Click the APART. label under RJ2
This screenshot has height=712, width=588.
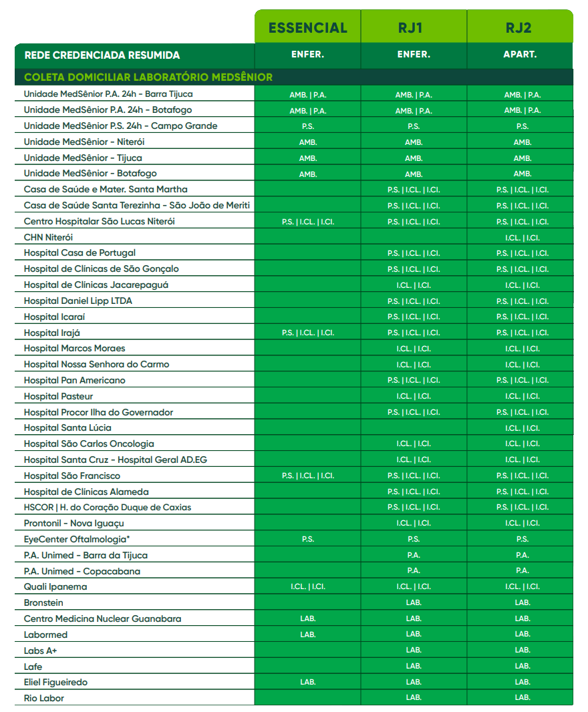520,55
